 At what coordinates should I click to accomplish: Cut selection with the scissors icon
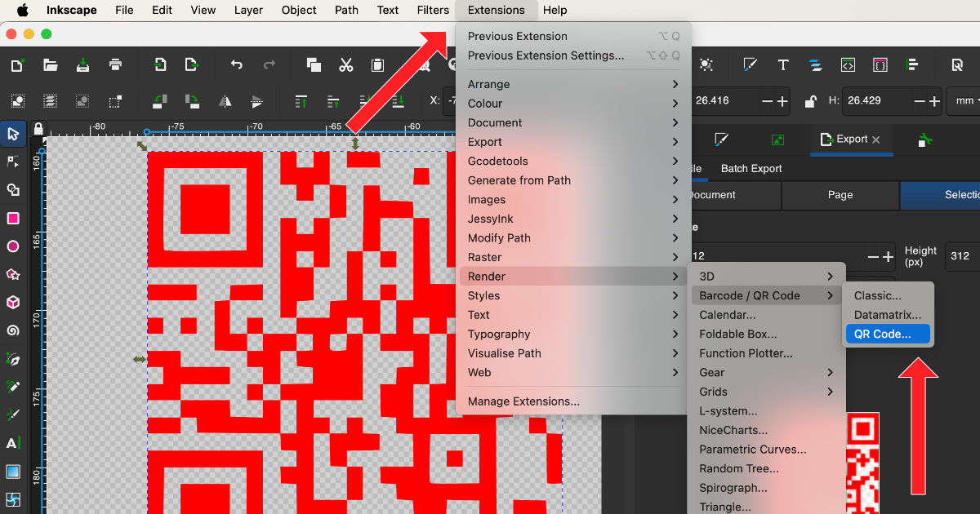[x=345, y=65]
